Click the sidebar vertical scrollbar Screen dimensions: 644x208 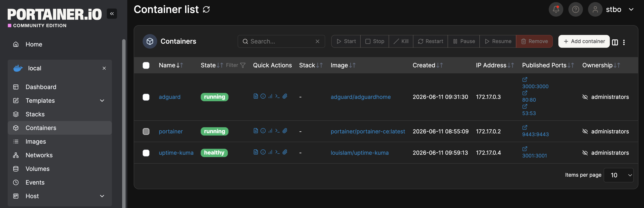[124, 123]
